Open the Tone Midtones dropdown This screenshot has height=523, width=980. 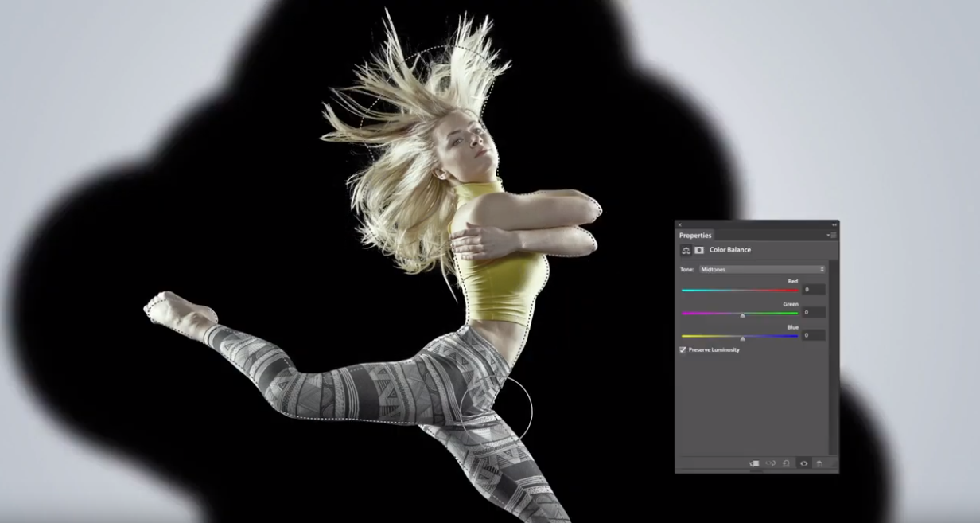point(762,269)
